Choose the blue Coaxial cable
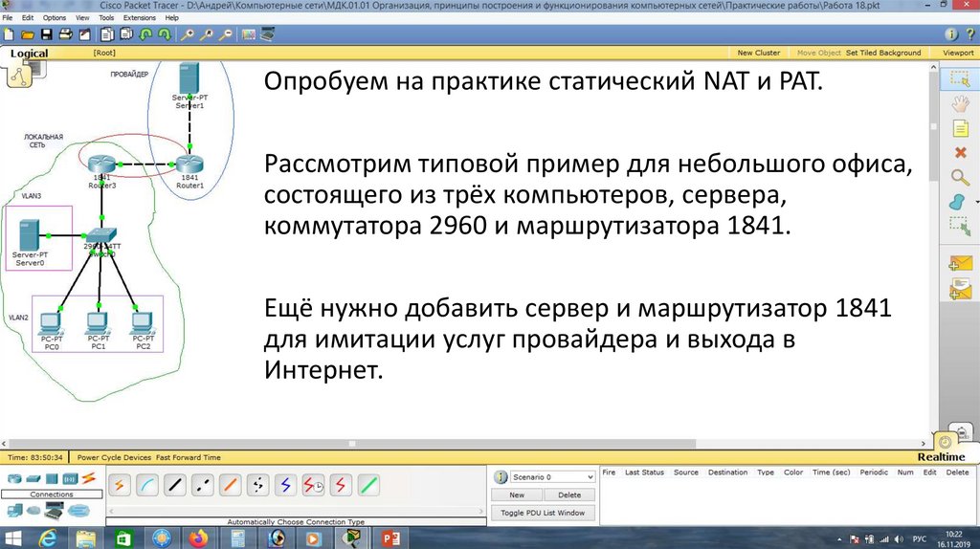This screenshot has width=980, height=549. pyautogui.click(x=285, y=485)
